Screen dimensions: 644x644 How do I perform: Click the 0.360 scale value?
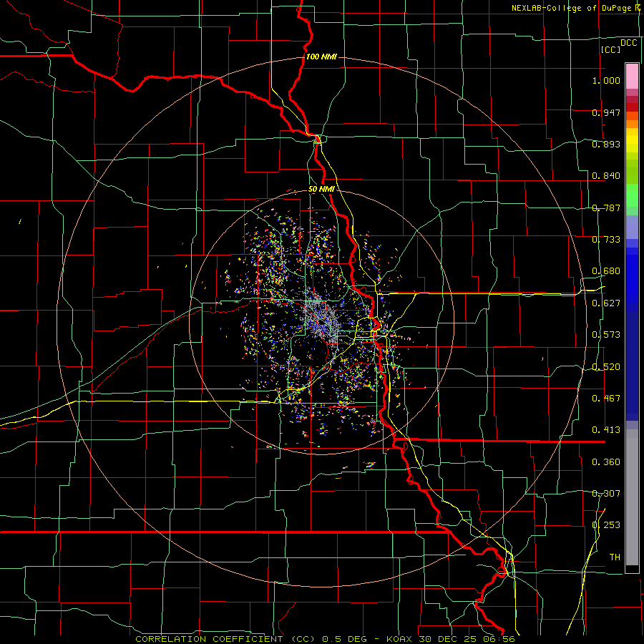(x=606, y=462)
